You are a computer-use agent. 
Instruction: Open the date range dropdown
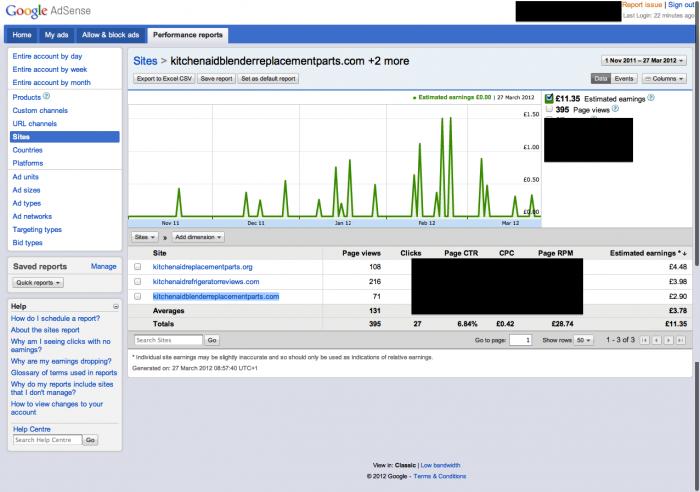[x=644, y=60]
